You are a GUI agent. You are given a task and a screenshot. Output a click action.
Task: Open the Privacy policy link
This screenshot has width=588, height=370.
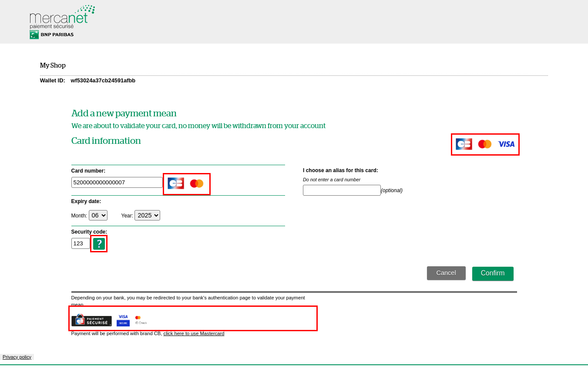(17, 357)
